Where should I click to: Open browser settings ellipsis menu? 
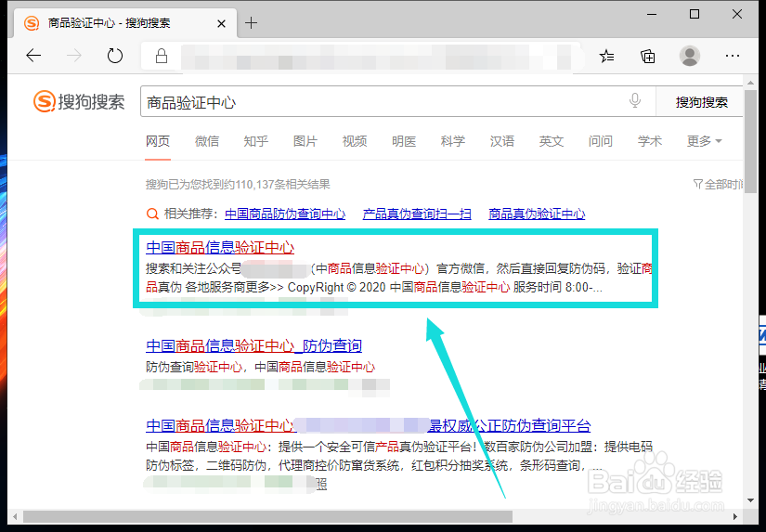tap(733, 57)
